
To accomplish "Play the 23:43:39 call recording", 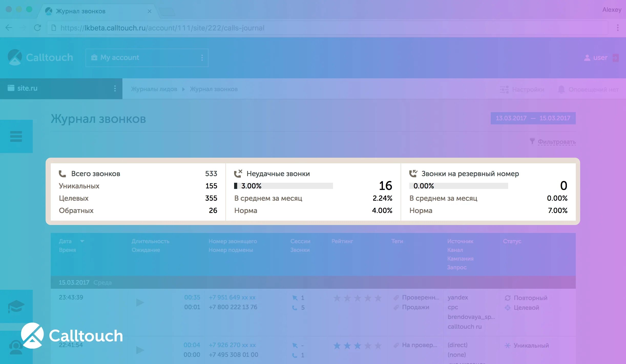I will pos(140,303).
